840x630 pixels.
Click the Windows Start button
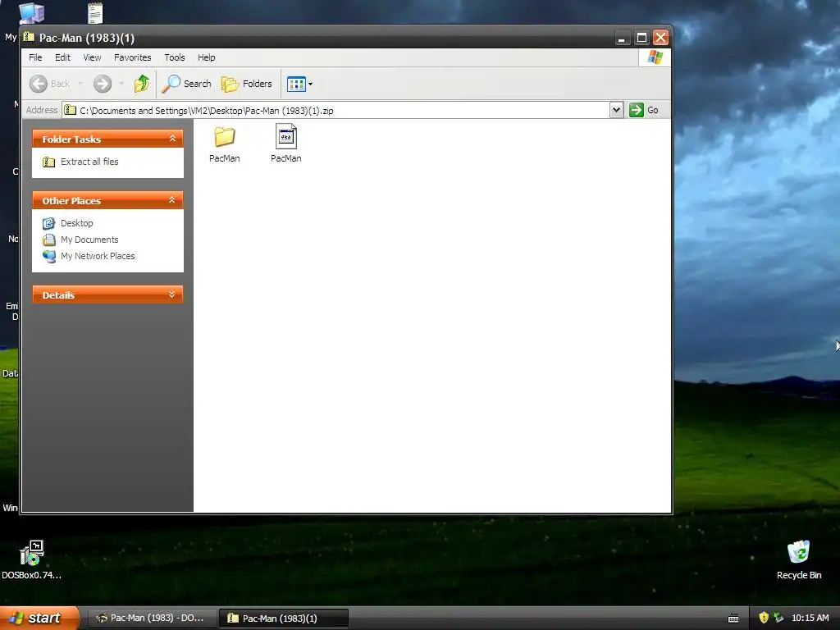39,618
